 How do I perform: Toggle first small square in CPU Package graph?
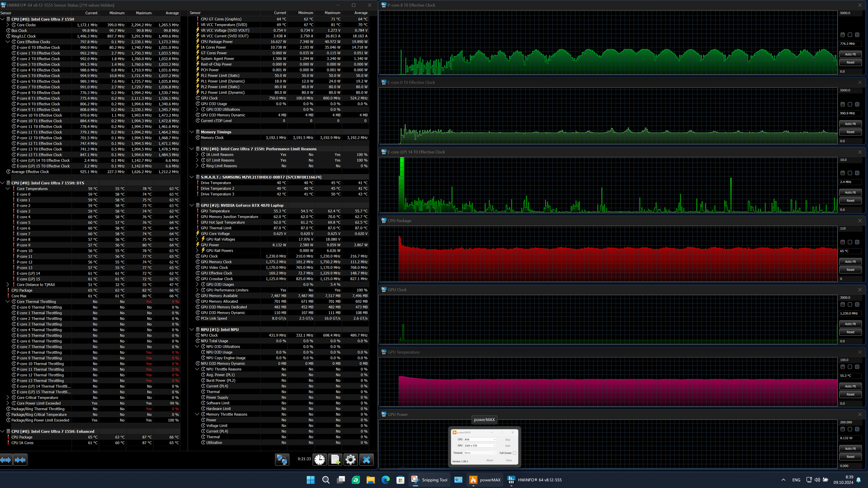[x=842, y=242]
